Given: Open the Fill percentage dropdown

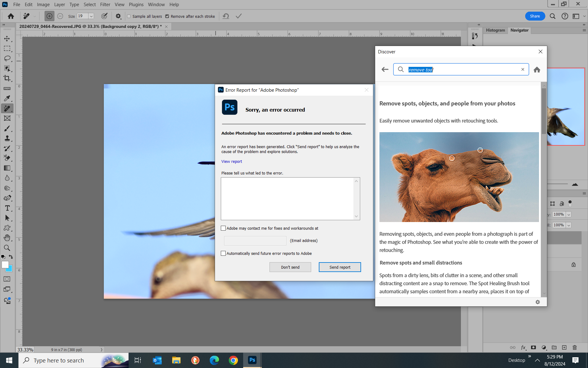Looking at the screenshot, I should point(569,225).
